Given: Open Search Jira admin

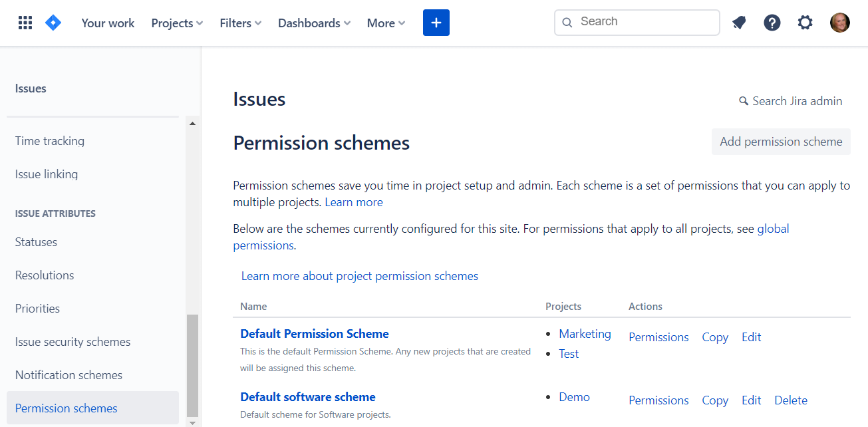Looking at the screenshot, I should coord(796,100).
